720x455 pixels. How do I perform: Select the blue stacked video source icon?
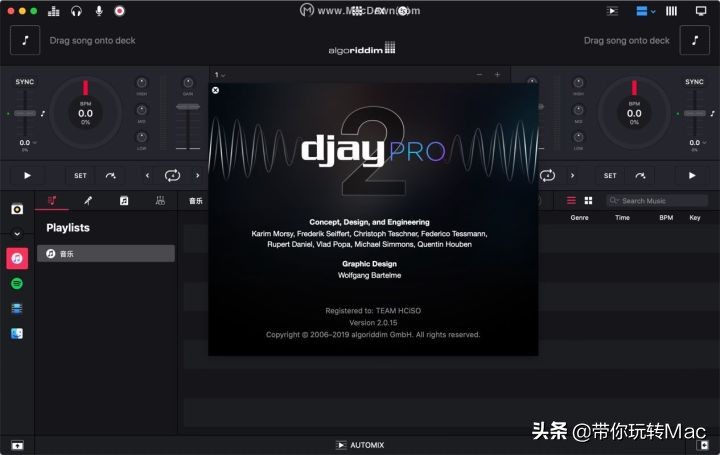(x=17, y=308)
